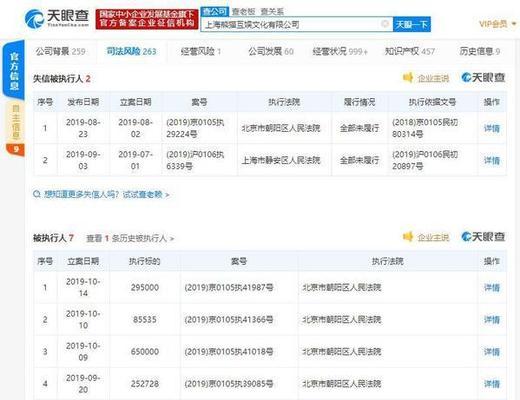Open 详情 for case (2019)沪0106执6339号
The image size is (520, 400).
(x=492, y=160)
